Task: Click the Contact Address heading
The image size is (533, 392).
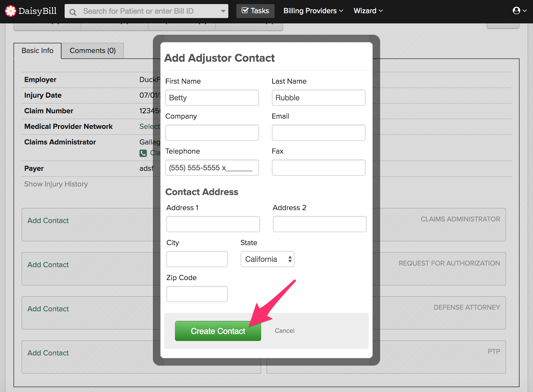Action: 202,192
